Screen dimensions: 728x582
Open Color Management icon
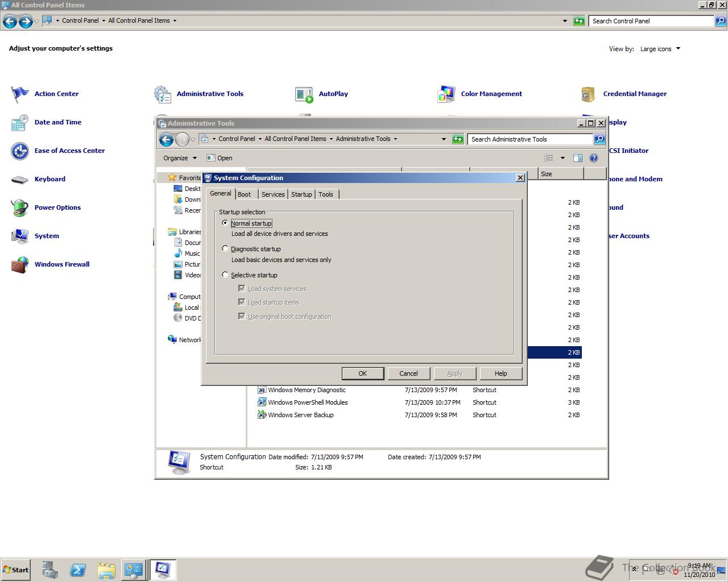[446, 94]
